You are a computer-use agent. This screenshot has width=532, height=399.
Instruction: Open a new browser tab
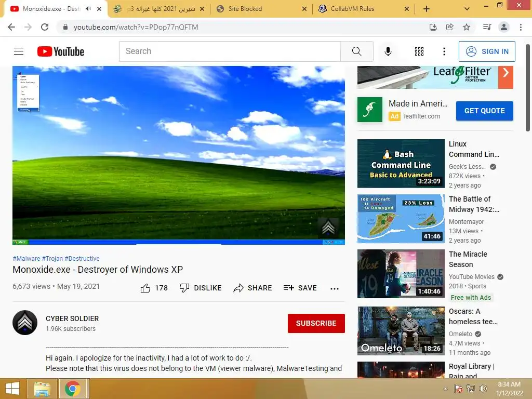(427, 9)
